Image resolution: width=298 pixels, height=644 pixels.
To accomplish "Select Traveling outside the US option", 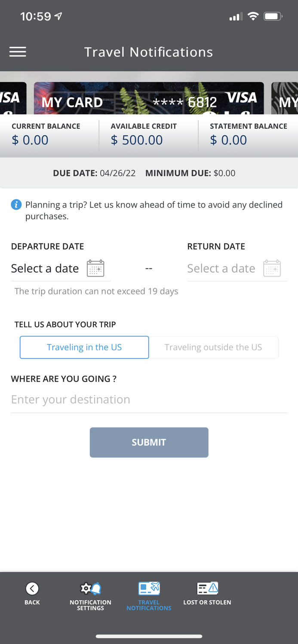I will tap(214, 347).
